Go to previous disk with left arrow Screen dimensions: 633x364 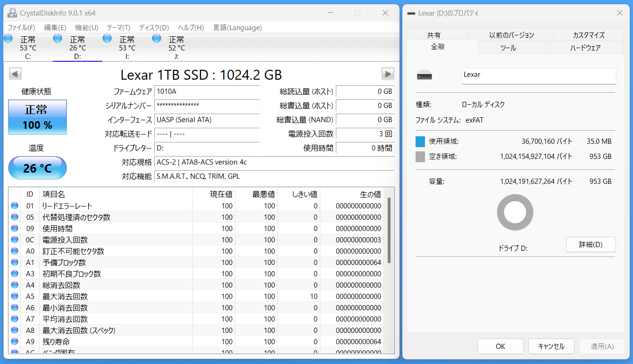15,74
